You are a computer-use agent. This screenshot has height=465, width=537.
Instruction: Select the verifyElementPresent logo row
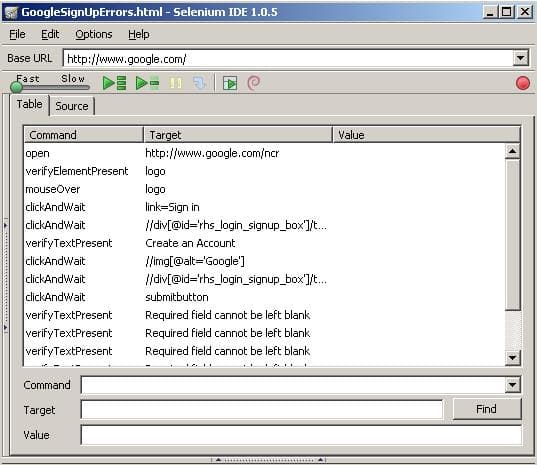coord(264,171)
